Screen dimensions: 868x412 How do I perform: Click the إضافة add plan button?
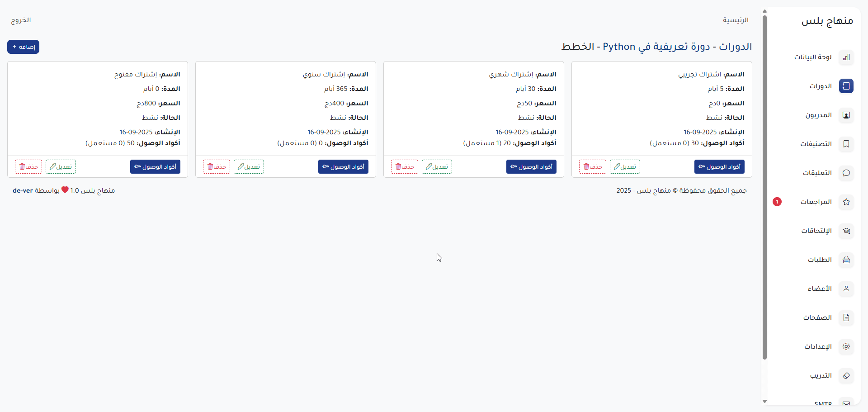24,47
